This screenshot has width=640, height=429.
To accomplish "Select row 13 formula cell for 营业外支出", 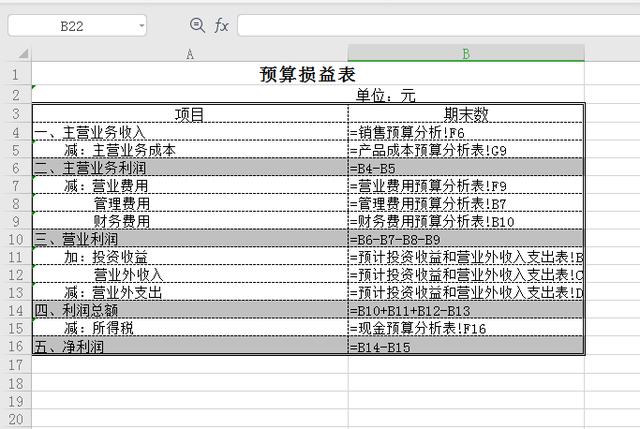I will tap(466, 292).
